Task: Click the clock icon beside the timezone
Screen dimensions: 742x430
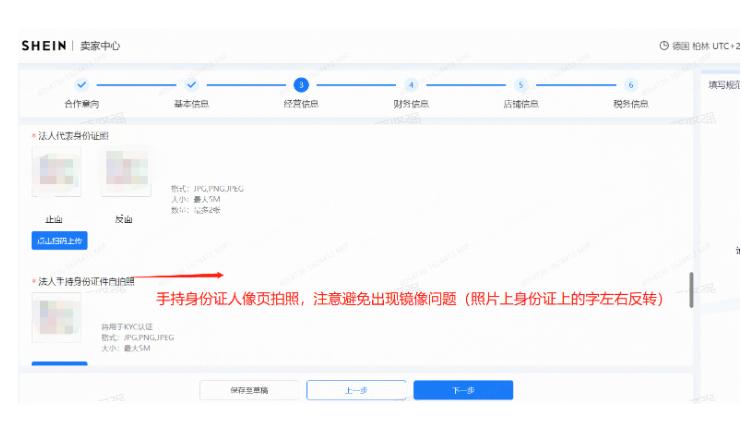Action: click(664, 46)
